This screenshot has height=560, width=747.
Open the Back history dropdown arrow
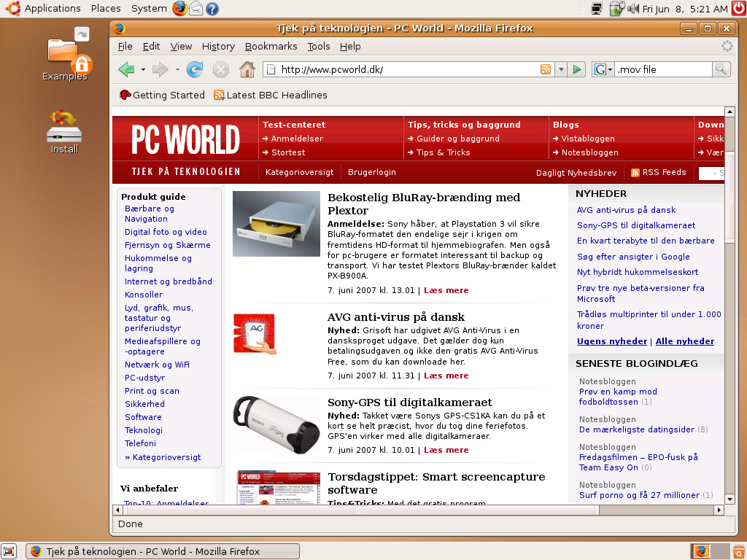(x=143, y=70)
